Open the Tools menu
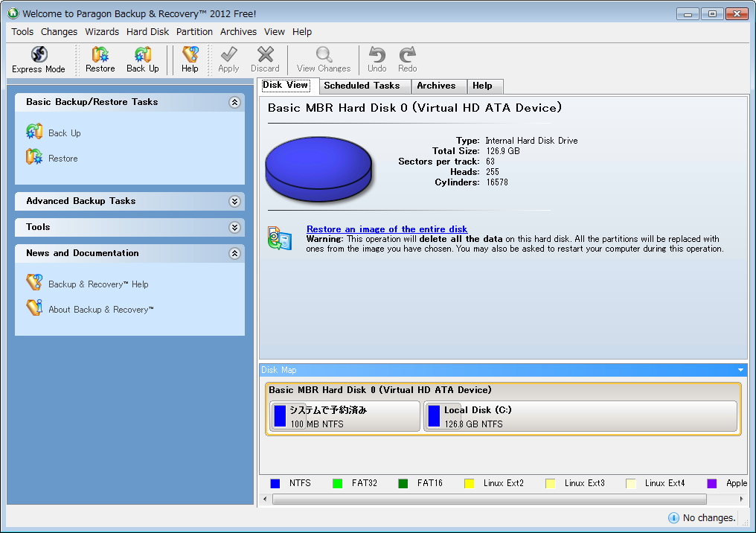 [22, 32]
